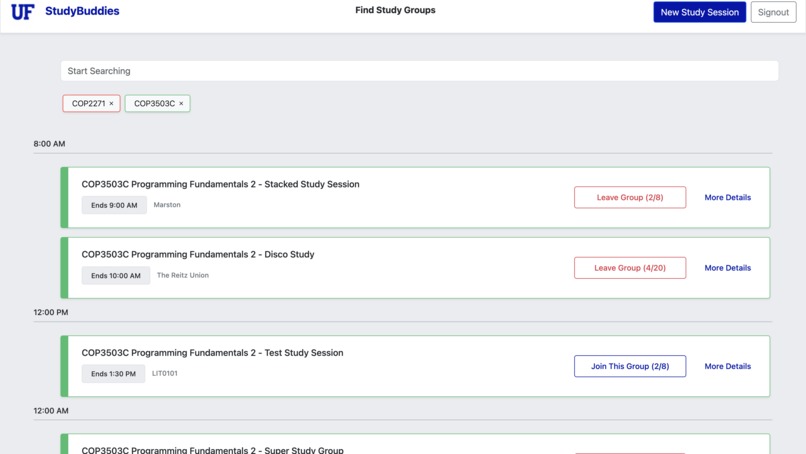Sign out using the Signout button

pos(773,13)
